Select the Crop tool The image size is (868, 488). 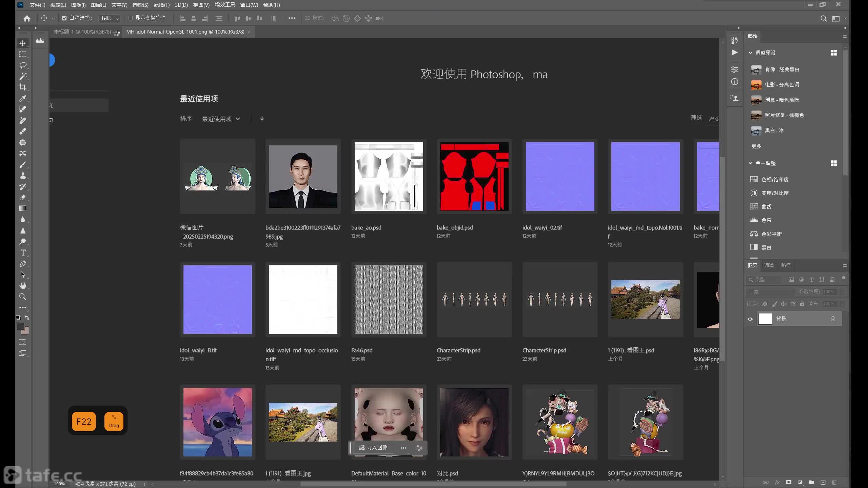[23, 87]
